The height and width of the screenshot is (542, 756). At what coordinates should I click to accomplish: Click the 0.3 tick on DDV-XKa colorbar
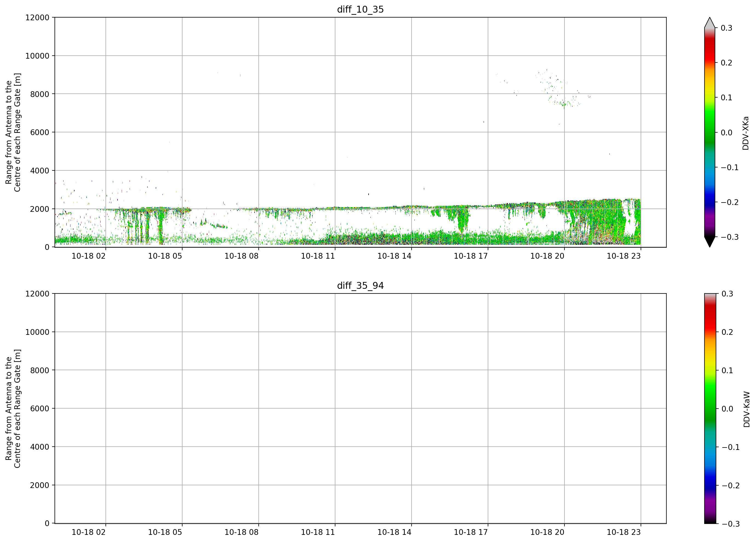tap(726, 28)
